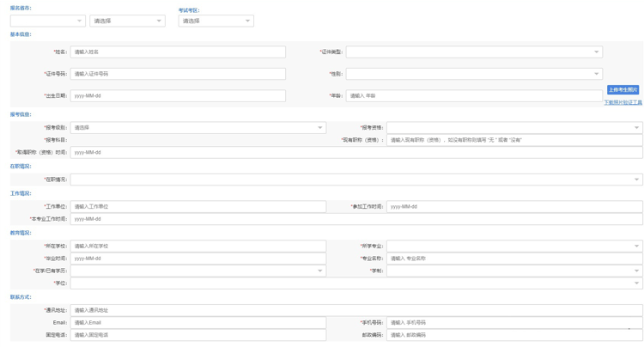
Task: Focus the 手机号码 input field
Action: 513,323
